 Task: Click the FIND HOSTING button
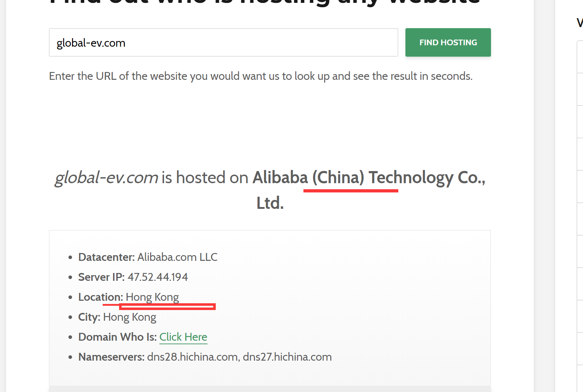448,42
